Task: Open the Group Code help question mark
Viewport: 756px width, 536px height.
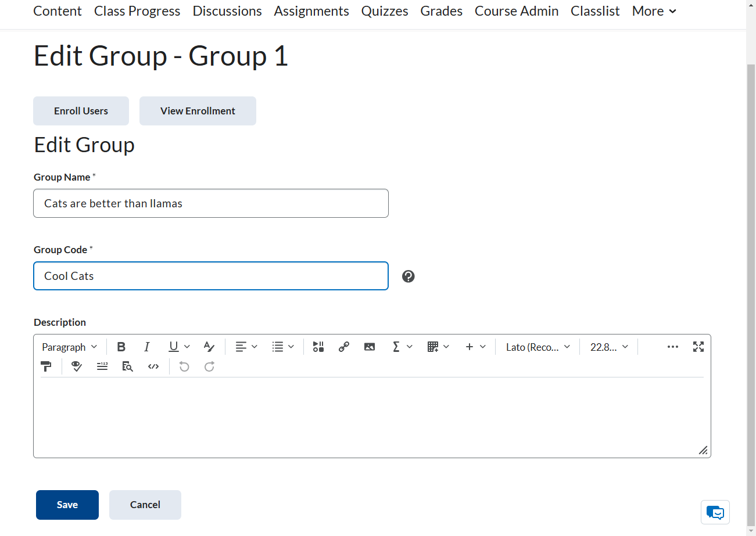Action: click(409, 276)
